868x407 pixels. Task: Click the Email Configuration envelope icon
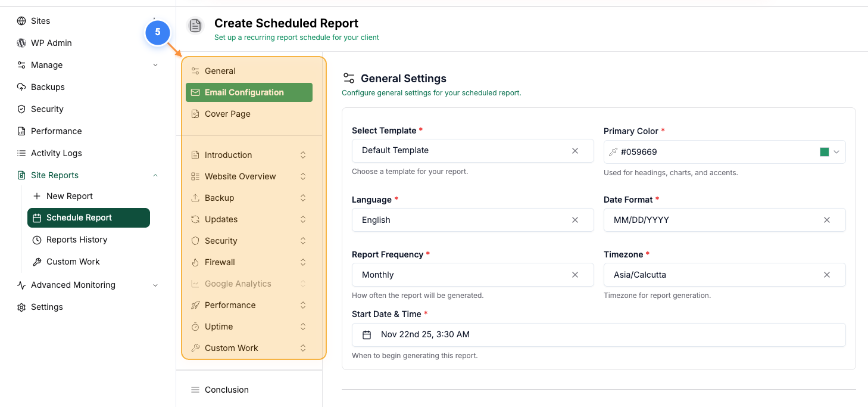click(x=195, y=92)
